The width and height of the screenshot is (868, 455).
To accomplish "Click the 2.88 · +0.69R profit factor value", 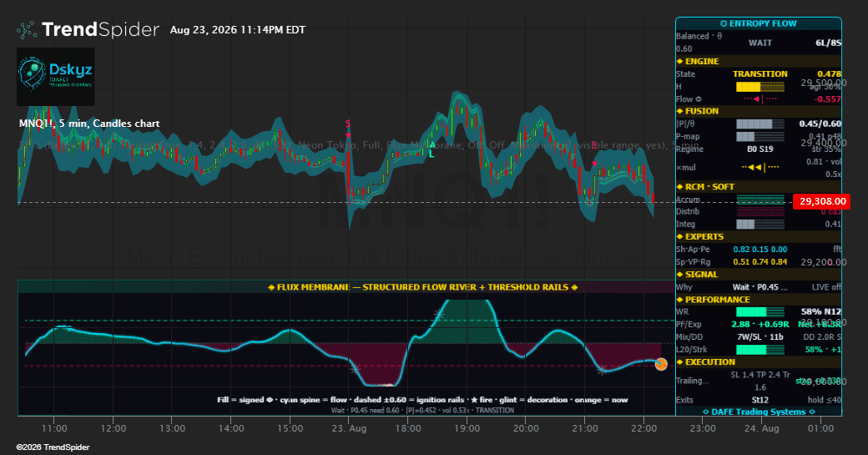I will coord(760,325).
